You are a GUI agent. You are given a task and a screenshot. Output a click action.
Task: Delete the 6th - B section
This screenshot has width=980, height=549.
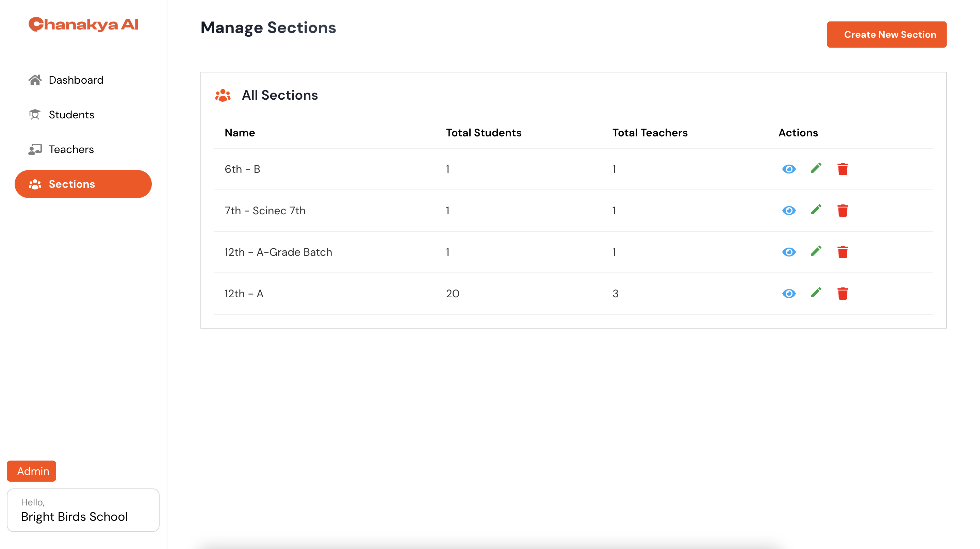click(x=843, y=169)
